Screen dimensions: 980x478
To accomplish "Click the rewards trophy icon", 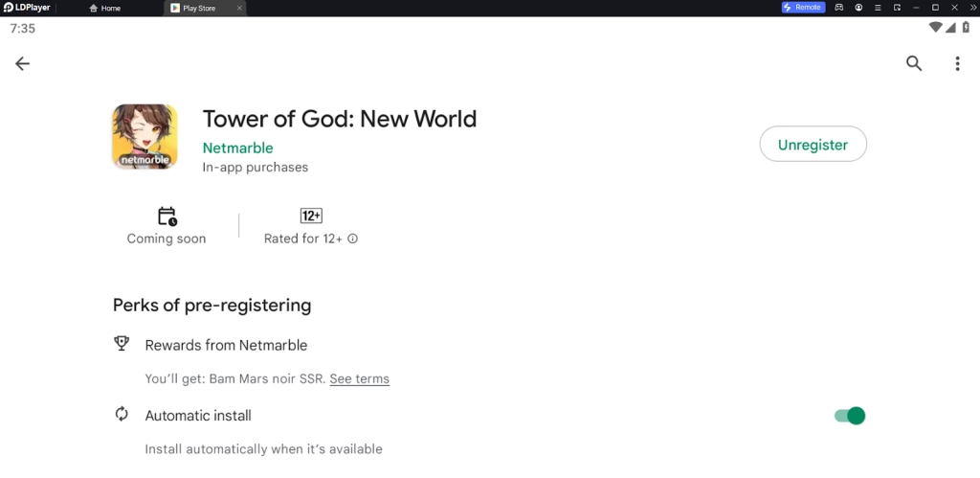I will [122, 344].
